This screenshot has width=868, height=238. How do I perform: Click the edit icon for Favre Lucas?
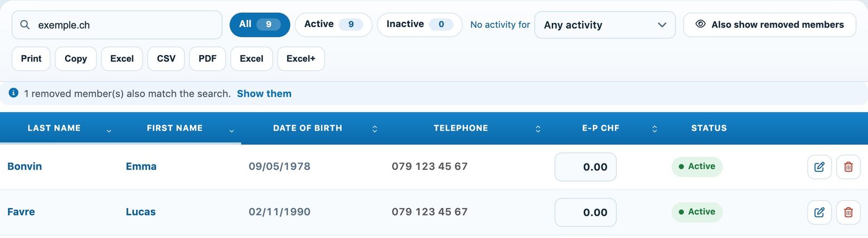point(819,213)
